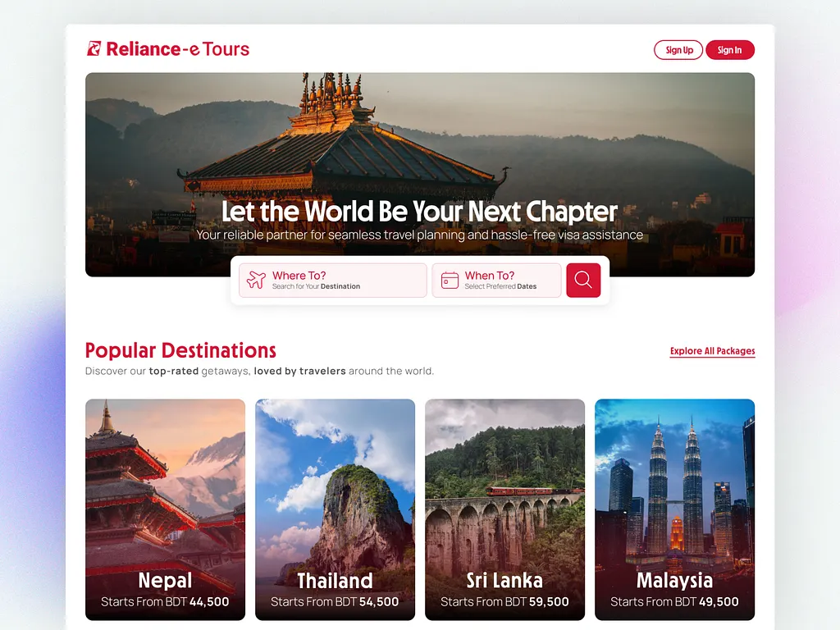Open the Thailand destination card

pyautogui.click(x=335, y=509)
